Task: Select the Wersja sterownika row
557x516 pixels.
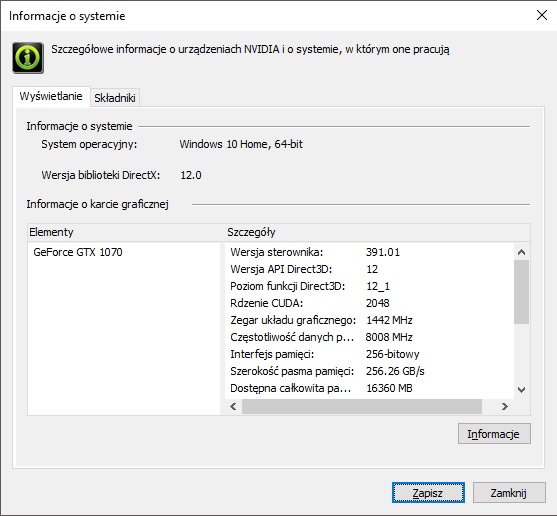Action: [x=369, y=252]
